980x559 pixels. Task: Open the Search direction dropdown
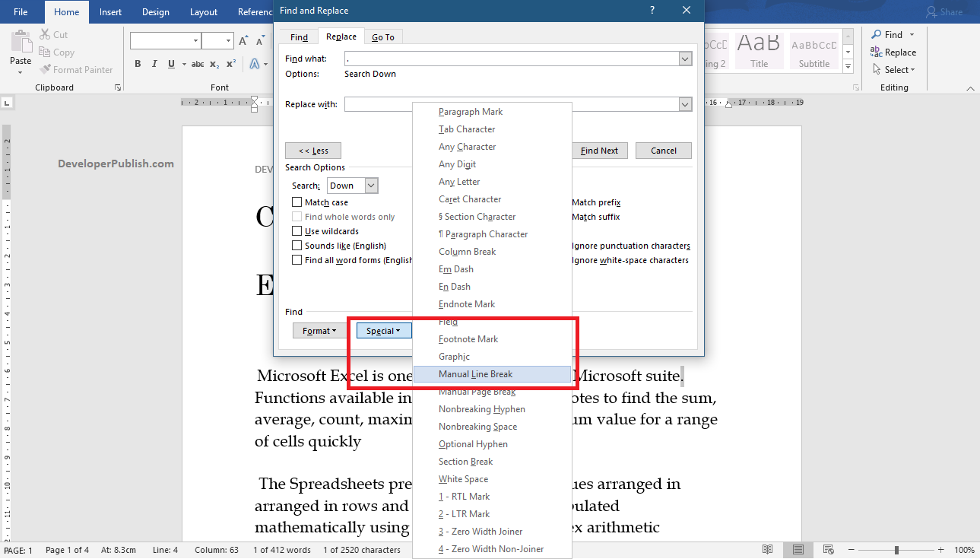369,185
